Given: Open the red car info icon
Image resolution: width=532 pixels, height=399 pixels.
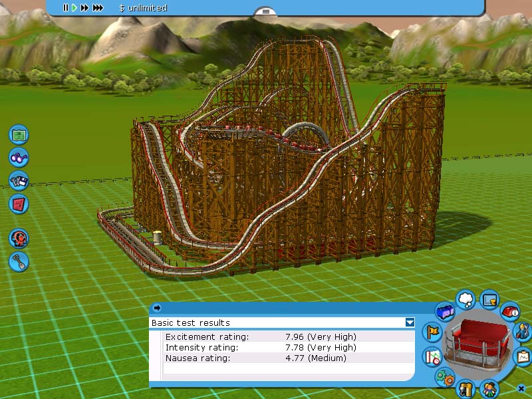Looking at the screenshot, I should [511, 311].
